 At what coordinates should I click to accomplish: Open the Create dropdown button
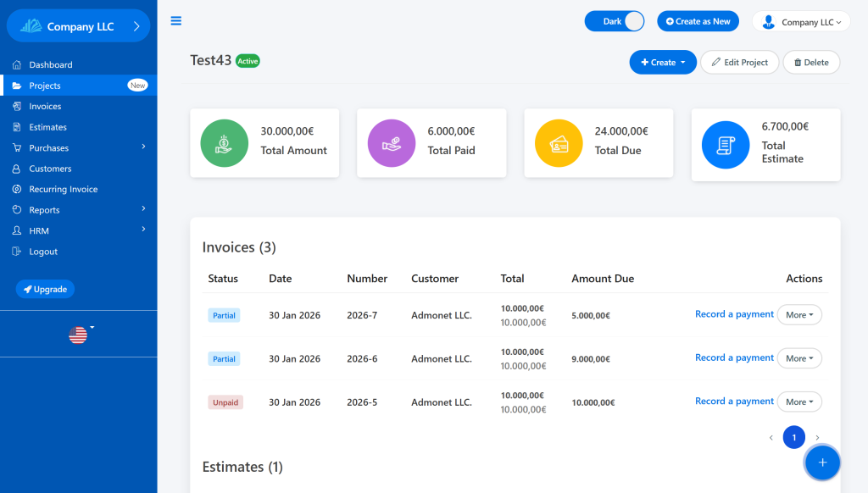click(662, 63)
